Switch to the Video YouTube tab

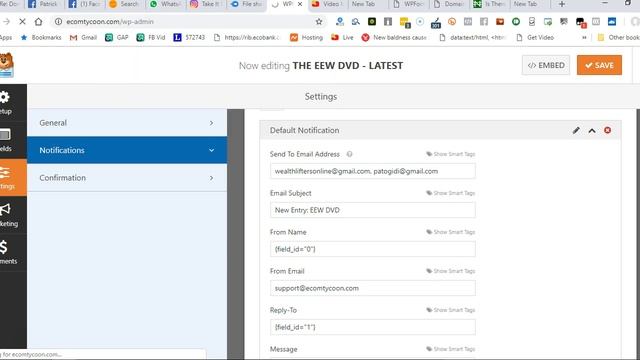click(x=327, y=4)
